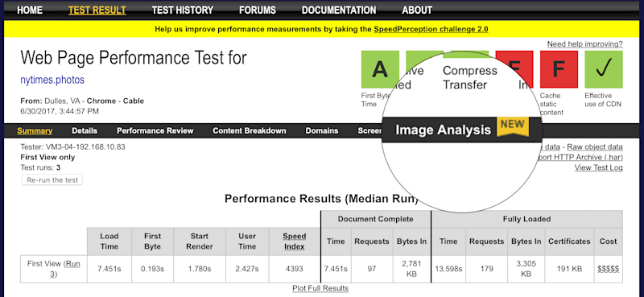Open the View Test Log link

598,167
